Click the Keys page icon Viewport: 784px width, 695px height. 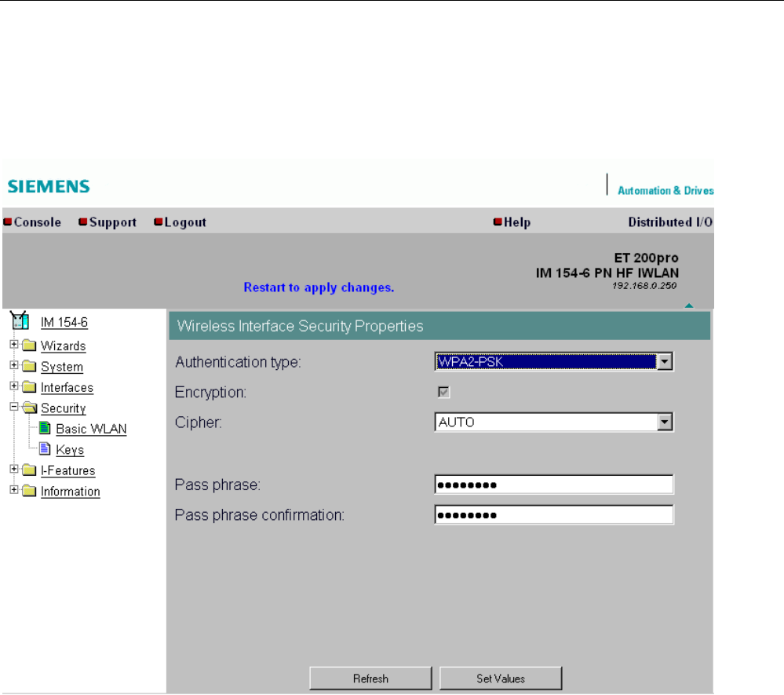click(45, 449)
